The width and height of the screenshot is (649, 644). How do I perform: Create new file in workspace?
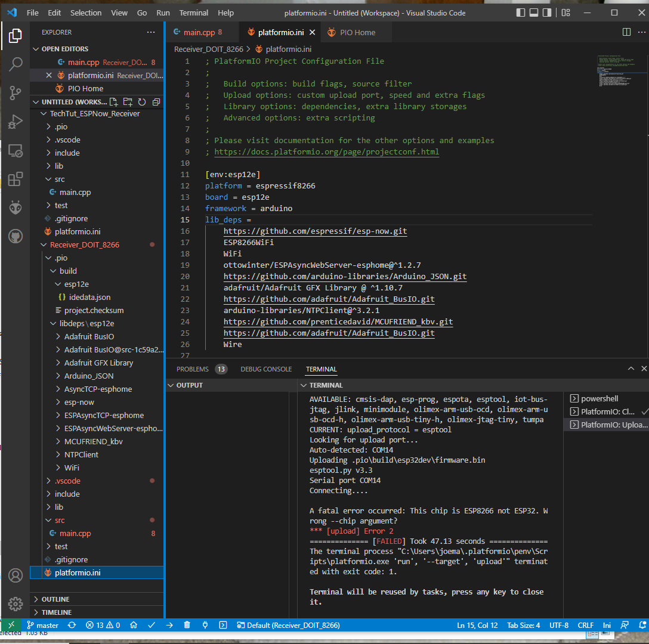113,102
